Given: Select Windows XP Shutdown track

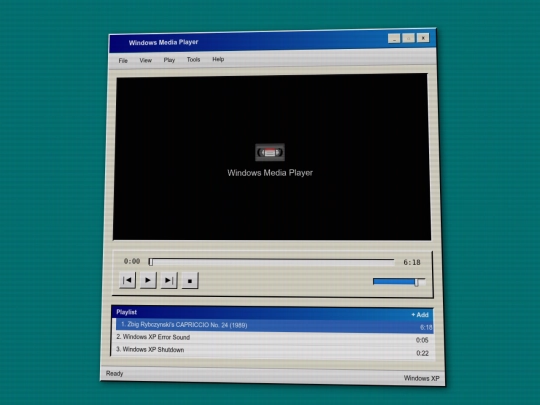Looking at the screenshot, I should point(273,351).
